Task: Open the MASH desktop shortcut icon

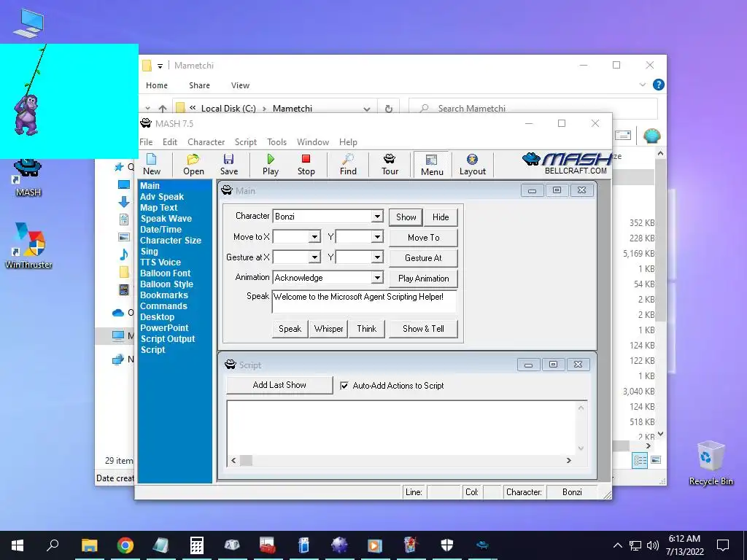Action: 28,178
